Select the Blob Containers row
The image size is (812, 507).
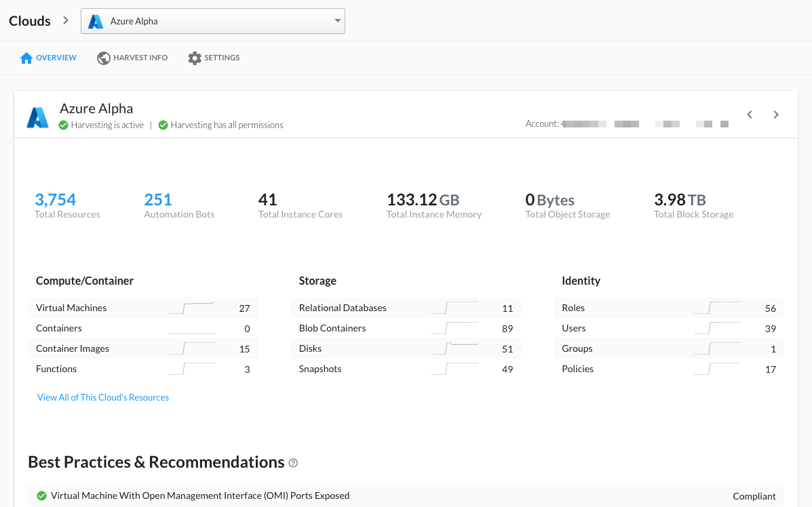pyautogui.click(x=406, y=328)
